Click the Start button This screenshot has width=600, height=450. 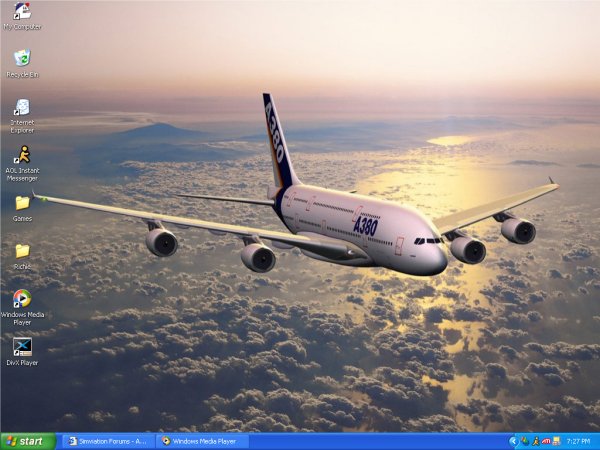click(27, 441)
